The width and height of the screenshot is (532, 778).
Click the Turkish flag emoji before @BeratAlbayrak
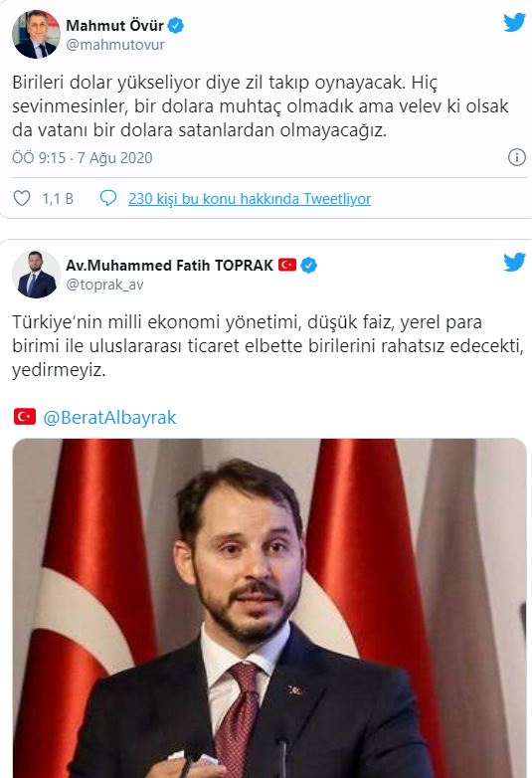click(x=25, y=417)
